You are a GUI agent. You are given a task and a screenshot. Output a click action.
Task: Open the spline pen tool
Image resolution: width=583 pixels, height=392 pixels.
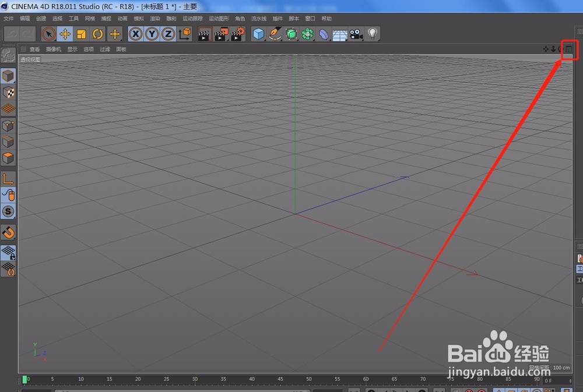point(275,34)
